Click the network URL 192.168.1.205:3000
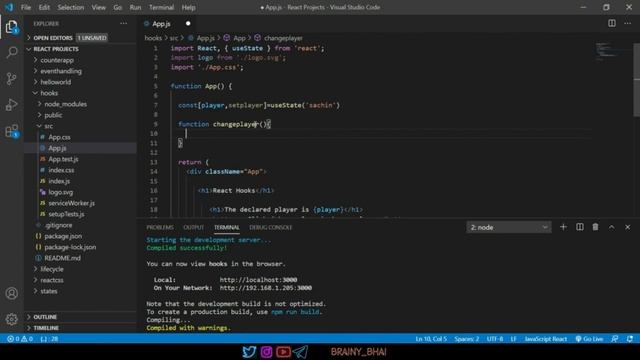 [x=266, y=288]
